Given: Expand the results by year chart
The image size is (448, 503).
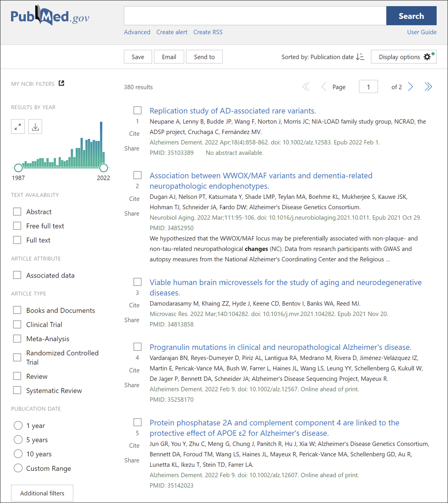Looking at the screenshot, I should pos(18,127).
